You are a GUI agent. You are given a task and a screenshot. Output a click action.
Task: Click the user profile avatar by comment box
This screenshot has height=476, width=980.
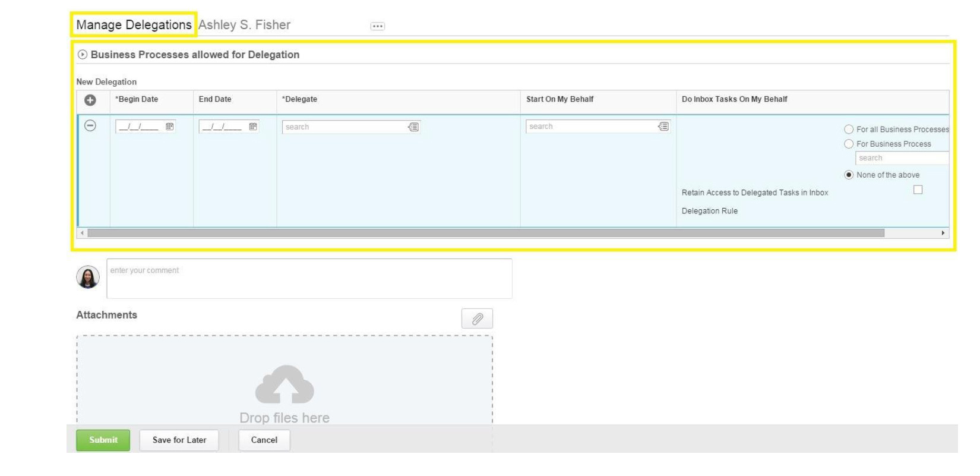pyautogui.click(x=88, y=277)
